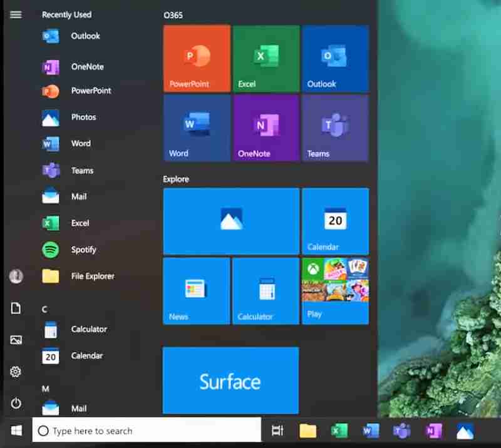Launch the Surface tile
This screenshot has width=501, height=448.
(x=230, y=380)
